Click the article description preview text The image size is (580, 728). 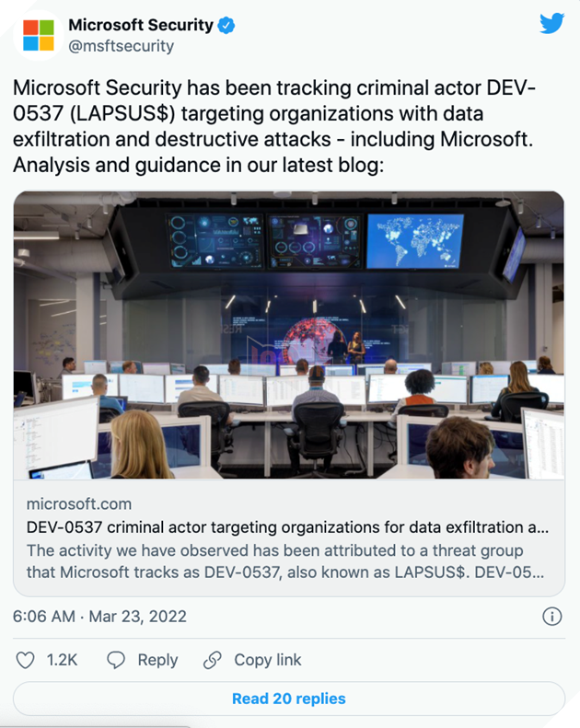point(287,561)
